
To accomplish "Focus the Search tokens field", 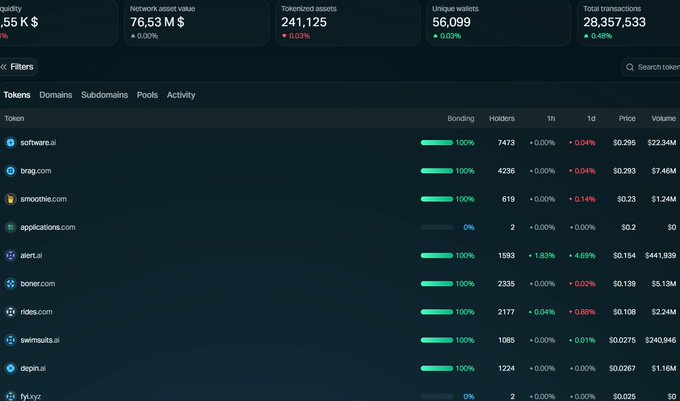I will click(x=651, y=67).
